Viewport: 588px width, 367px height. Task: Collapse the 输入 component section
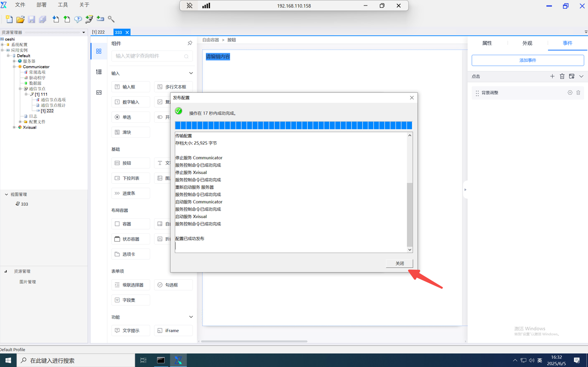click(x=191, y=73)
